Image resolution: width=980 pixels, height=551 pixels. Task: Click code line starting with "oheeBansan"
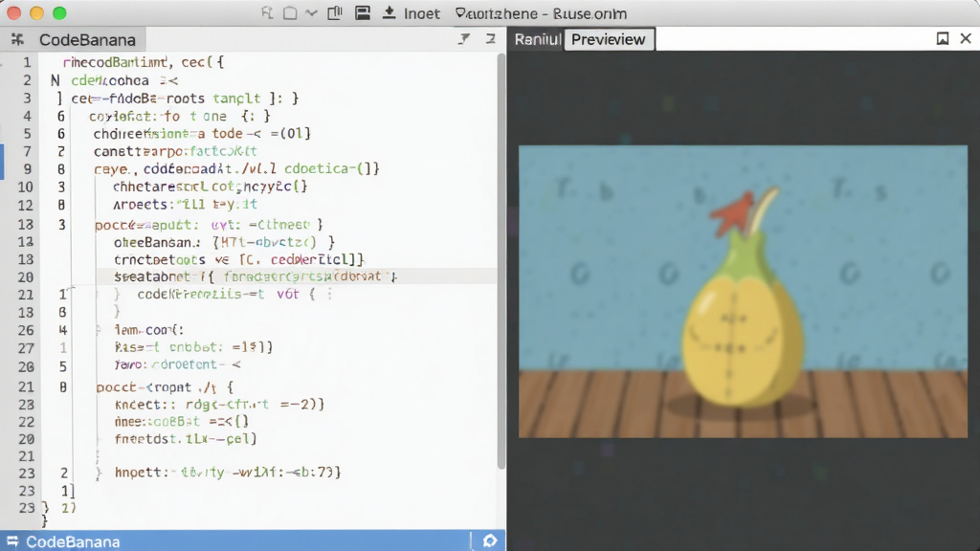click(x=224, y=242)
